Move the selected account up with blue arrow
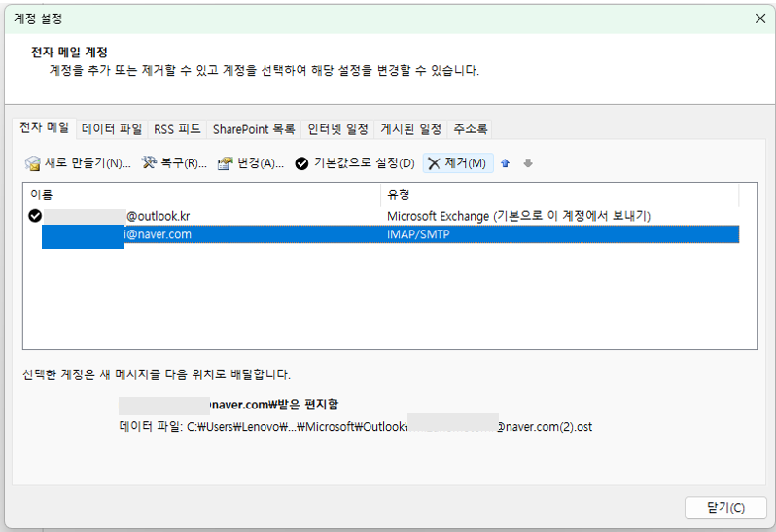This screenshot has height=532, width=776. click(x=505, y=163)
